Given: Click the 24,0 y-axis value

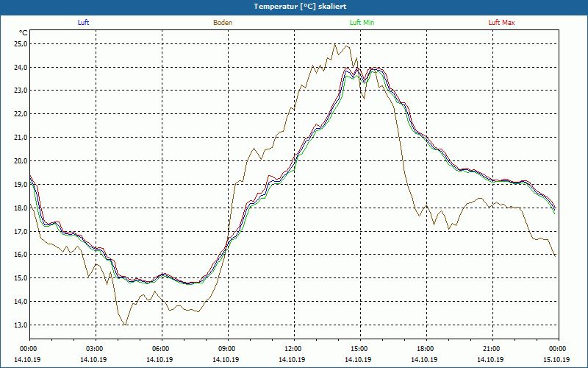Looking at the screenshot, I should pos(21,68).
